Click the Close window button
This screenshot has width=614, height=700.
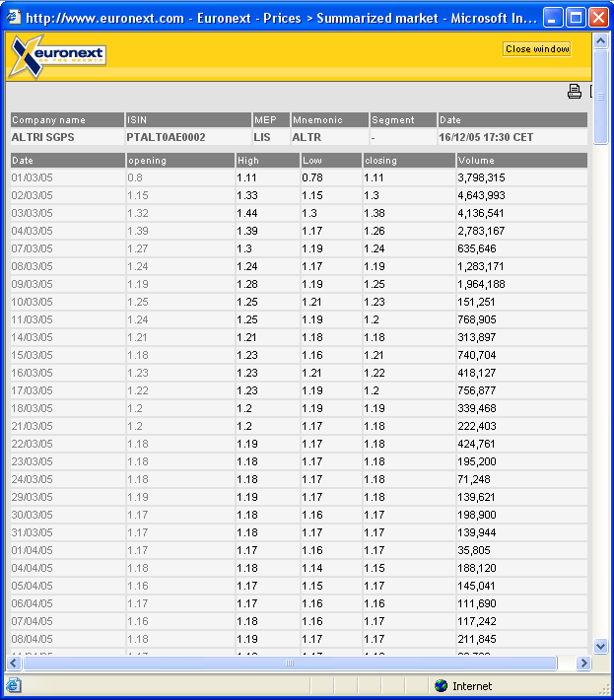tap(537, 49)
